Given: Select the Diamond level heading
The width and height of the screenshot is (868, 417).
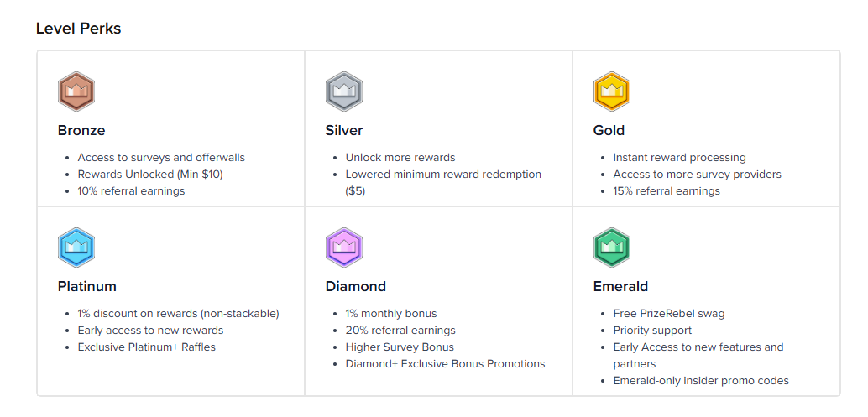Looking at the screenshot, I should click(x=356, y=286).
